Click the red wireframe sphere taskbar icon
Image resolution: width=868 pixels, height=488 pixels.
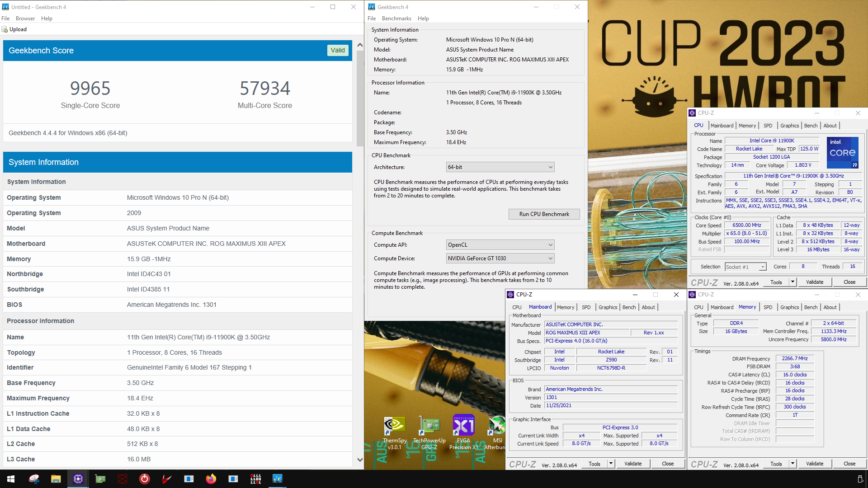[123, 479]
